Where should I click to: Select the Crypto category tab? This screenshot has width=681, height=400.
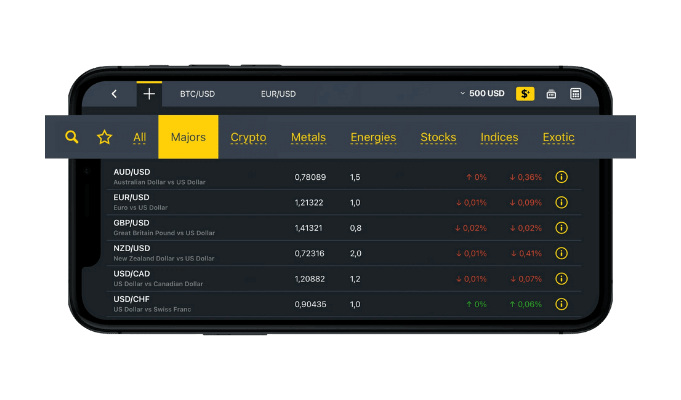click(248, 137)
